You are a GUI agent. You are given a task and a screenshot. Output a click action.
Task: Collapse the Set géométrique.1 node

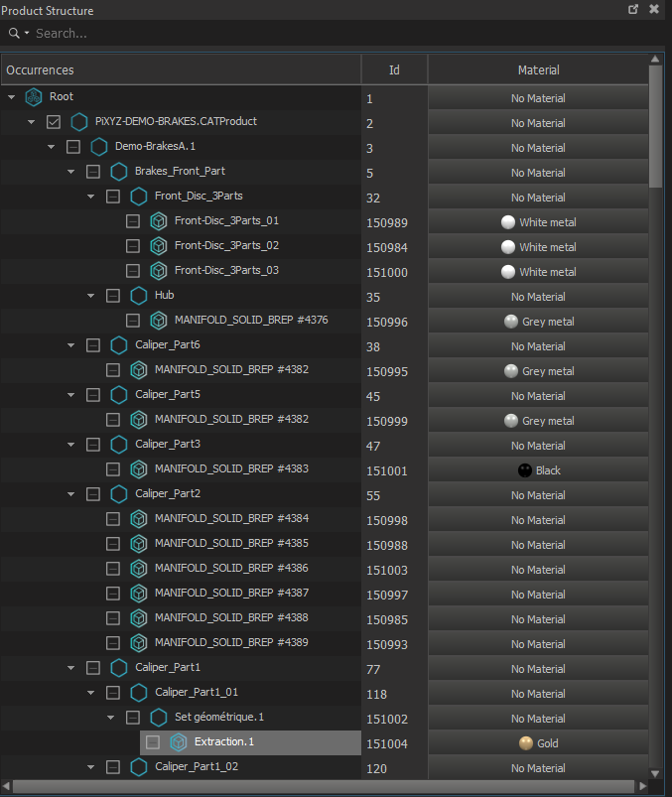coord(110,718)
